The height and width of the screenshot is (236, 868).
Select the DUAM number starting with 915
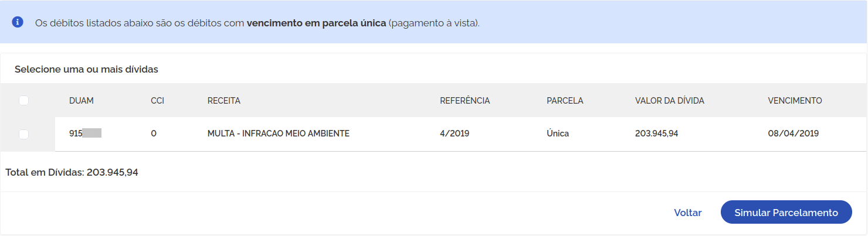point(85,134)
